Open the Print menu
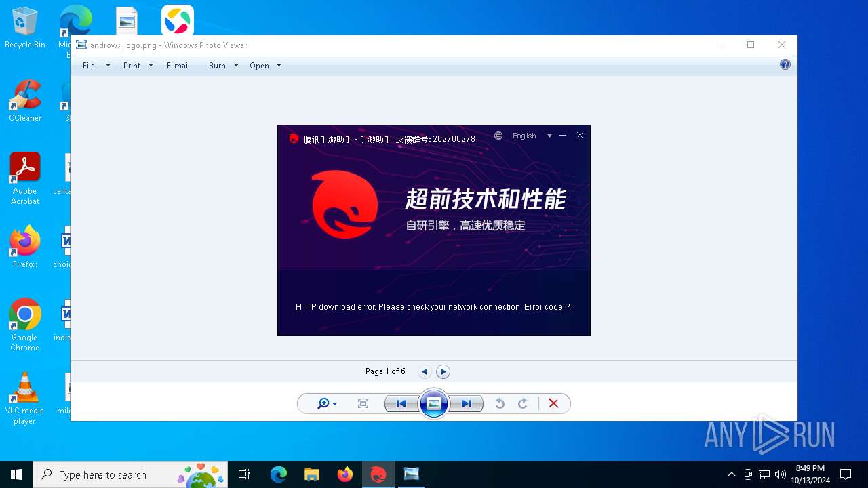This screenshot has height=488, width=868. [x=132, y=66]
